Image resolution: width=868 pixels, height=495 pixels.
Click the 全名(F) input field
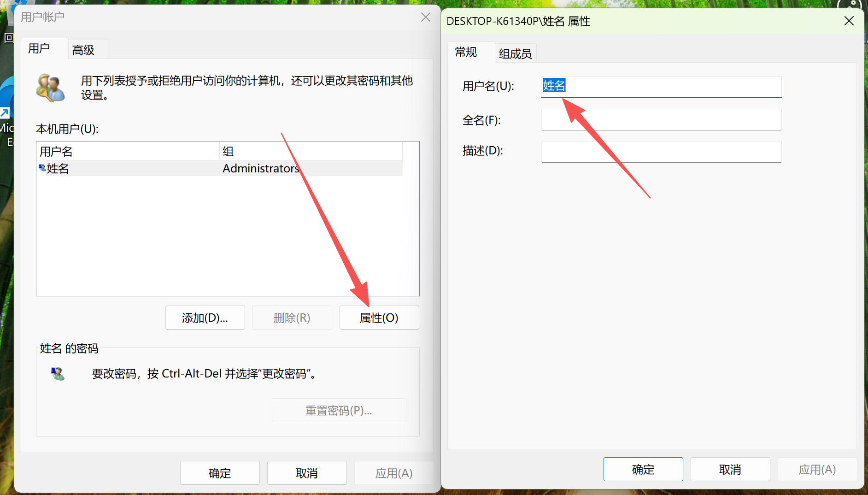661,120
